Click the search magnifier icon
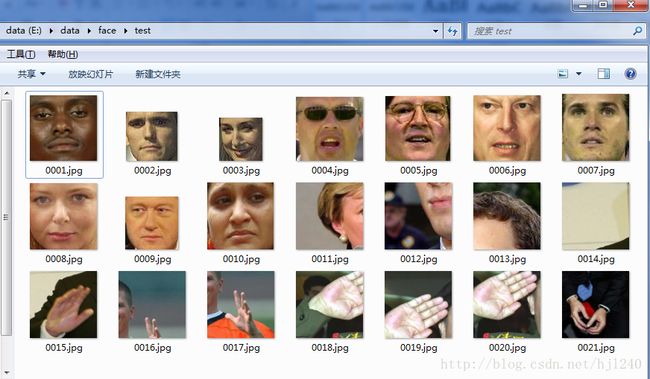 click(x=637, y=31)
